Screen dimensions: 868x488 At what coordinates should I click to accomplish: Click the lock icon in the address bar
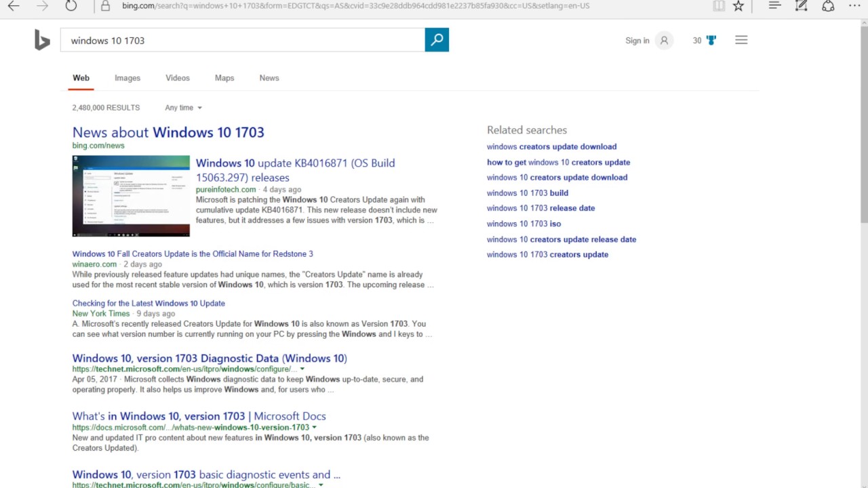click(x=105, y=6)
